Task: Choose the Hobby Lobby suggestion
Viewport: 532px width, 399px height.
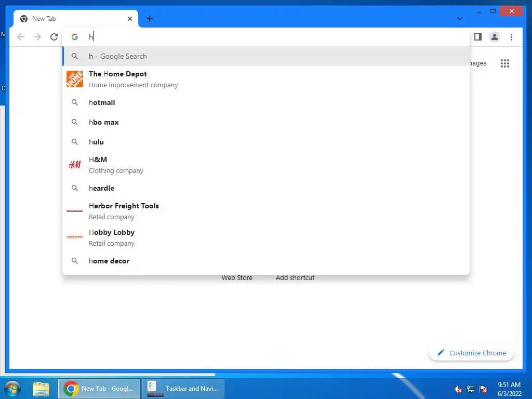Action: (267, 237)
